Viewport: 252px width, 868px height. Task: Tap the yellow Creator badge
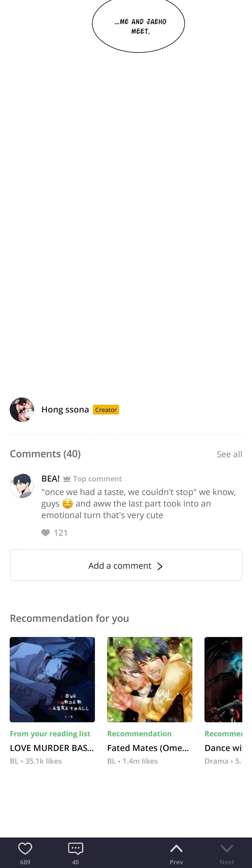click(x=106, y=410)
